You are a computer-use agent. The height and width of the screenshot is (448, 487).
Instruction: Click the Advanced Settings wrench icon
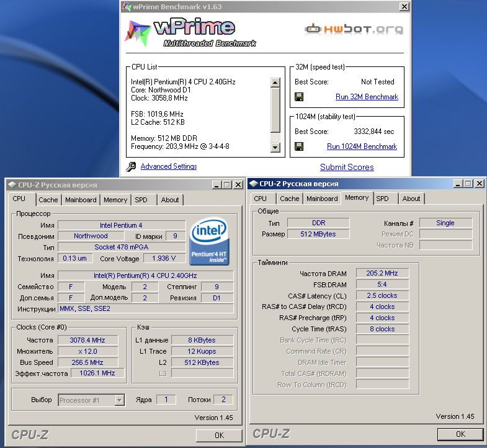(x=131, y=167)
